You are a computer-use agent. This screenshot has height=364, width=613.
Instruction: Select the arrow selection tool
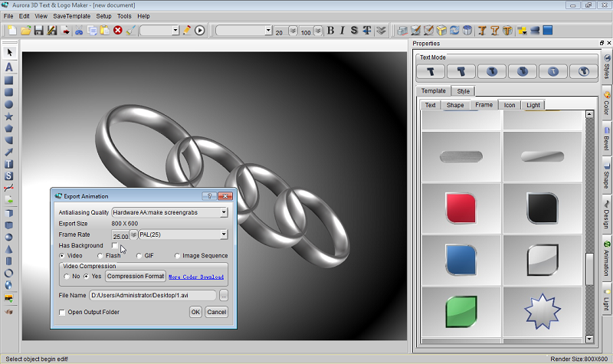point(9,52)
